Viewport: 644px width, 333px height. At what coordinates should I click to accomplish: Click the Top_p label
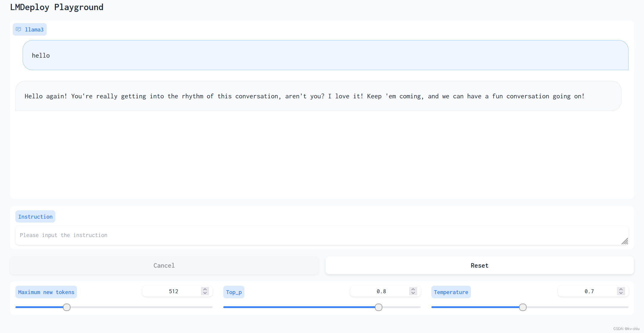click(234, 292)
